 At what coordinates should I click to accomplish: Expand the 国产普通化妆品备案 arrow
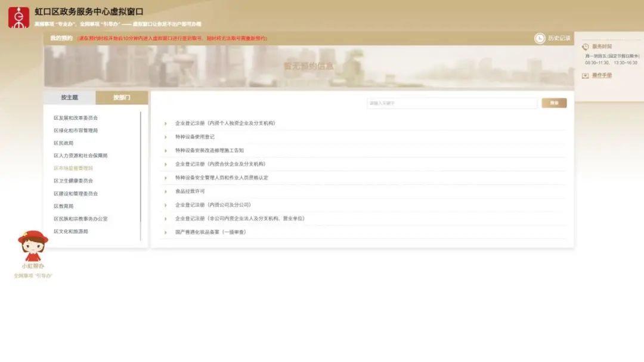[166, 233]
